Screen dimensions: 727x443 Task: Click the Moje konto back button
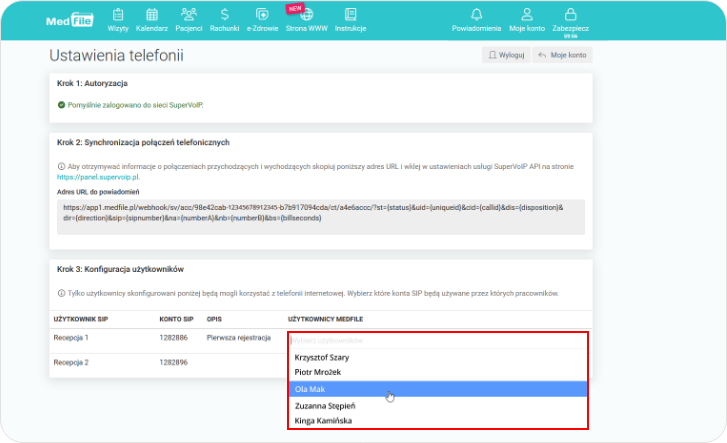561,55
